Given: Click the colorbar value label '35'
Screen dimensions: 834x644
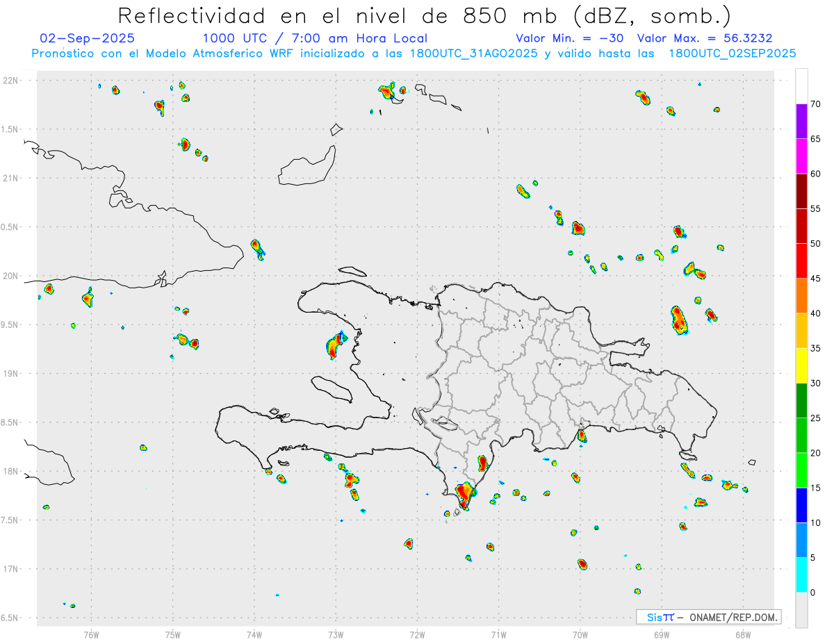Looking at the screenshot, I should pos(816,348).
